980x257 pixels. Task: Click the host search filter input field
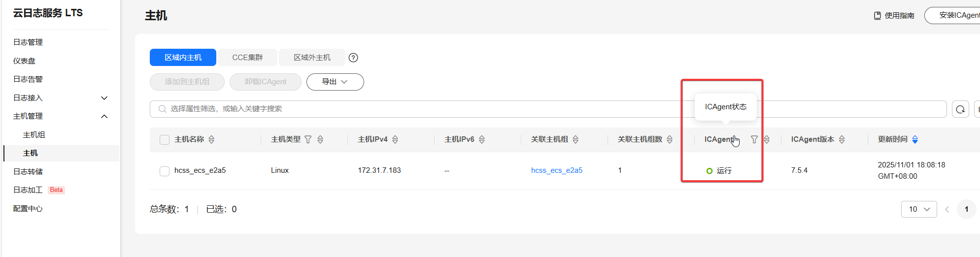[419, 109]
